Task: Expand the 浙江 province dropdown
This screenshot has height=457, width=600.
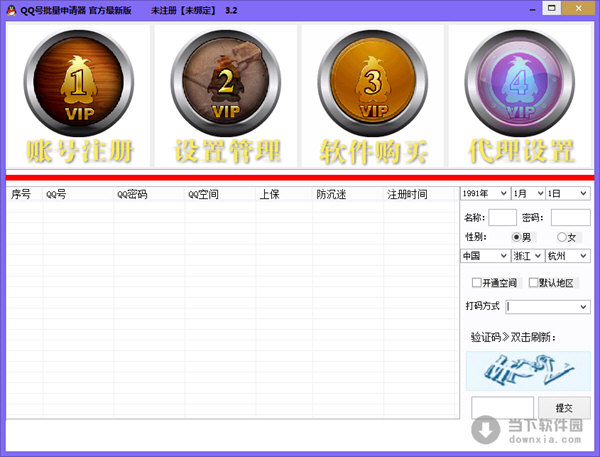Action: 528,256
